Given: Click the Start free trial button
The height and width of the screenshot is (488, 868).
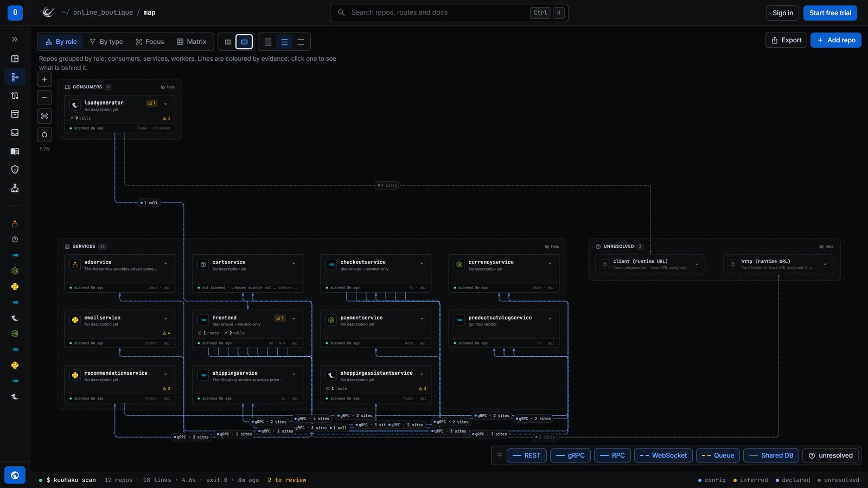Looking at the screenshot, I should click(x=830, y=13).
